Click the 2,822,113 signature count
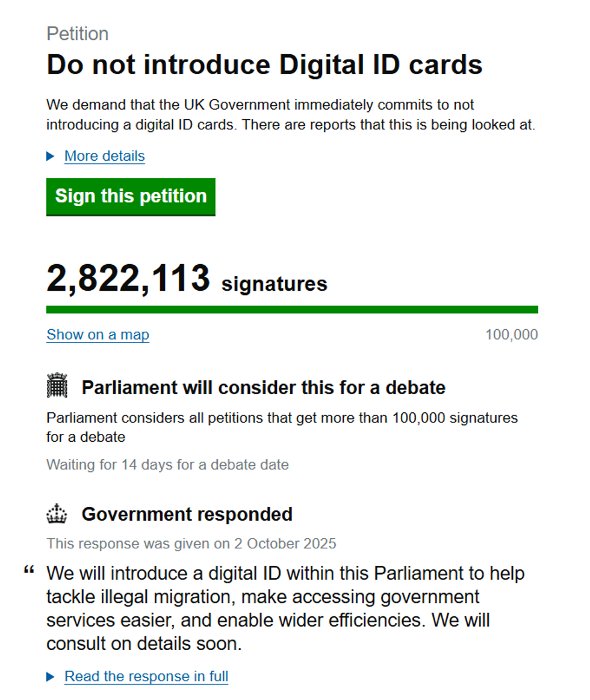Image resolution: width=590 pixels, height=700 pixels. (x=128, y=279)
